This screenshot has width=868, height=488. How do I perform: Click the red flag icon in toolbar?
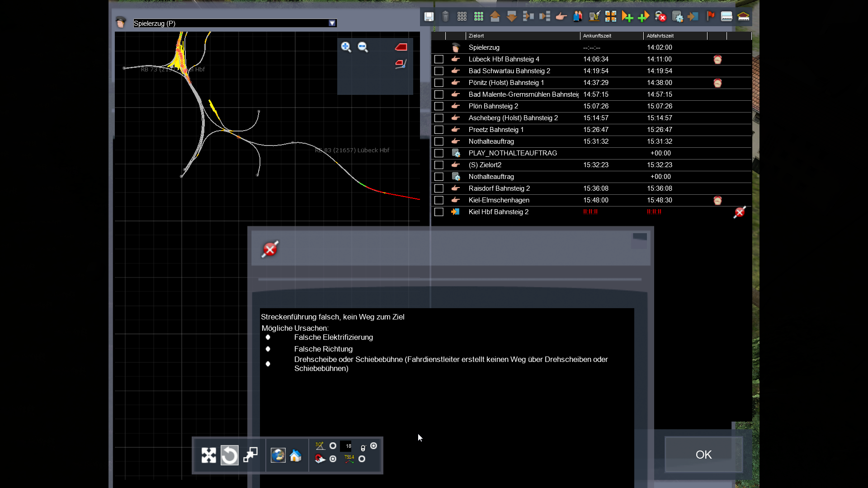point(710,17)
